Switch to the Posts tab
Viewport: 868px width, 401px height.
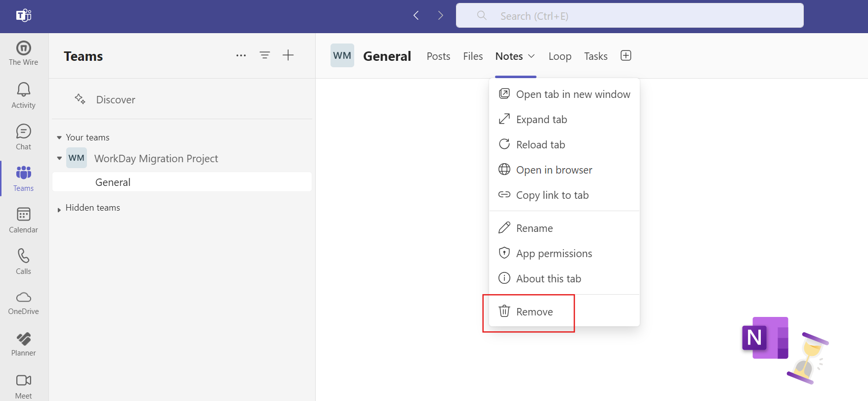click(x=438, y=56)
